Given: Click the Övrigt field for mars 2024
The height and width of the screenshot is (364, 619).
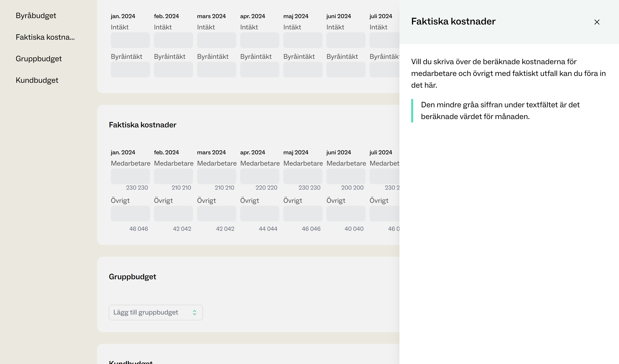Looking at the screenshot, I should click(x=216, y=213).
